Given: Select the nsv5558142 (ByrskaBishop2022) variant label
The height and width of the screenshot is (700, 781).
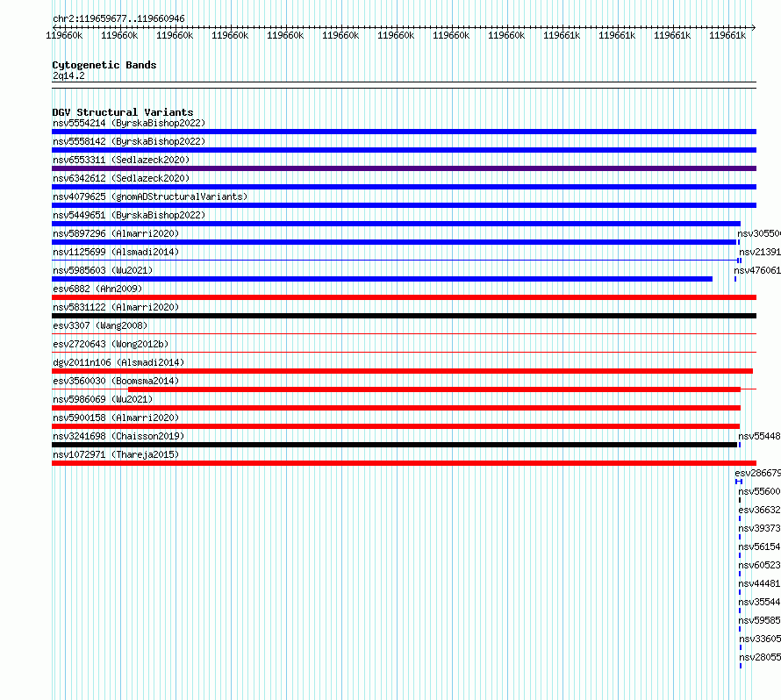Looking at the screenshot, I should point(129,141).
